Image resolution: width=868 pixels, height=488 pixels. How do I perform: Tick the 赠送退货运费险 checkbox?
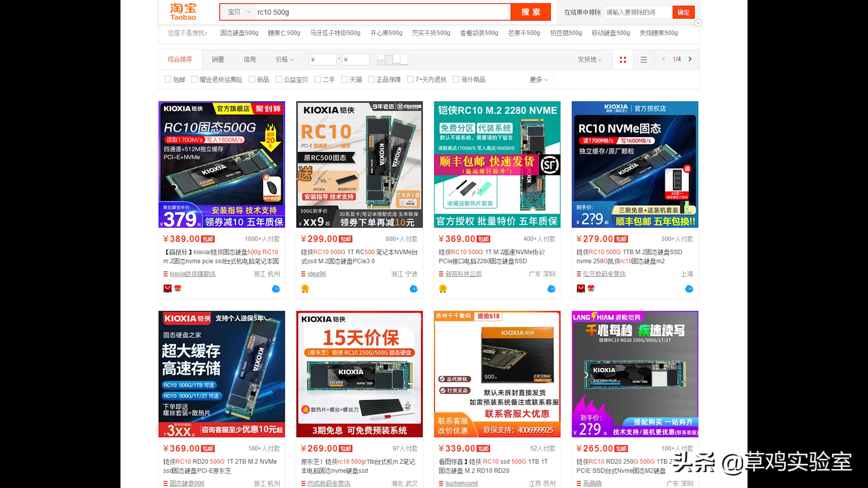194,80
